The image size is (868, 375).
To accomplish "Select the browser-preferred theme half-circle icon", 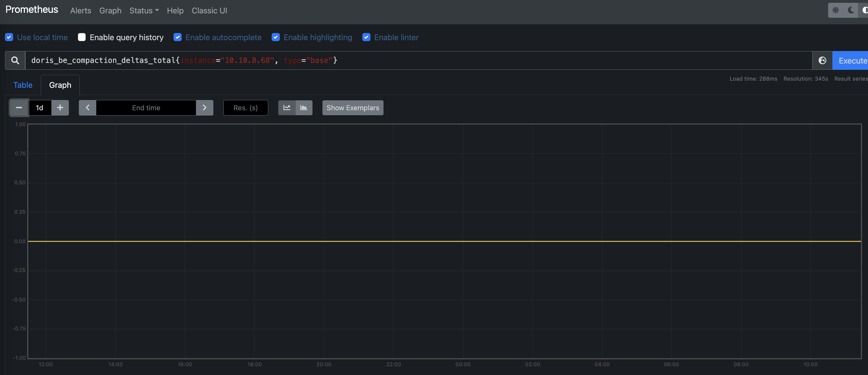I will pyautogui.click(x=864, y=10).
